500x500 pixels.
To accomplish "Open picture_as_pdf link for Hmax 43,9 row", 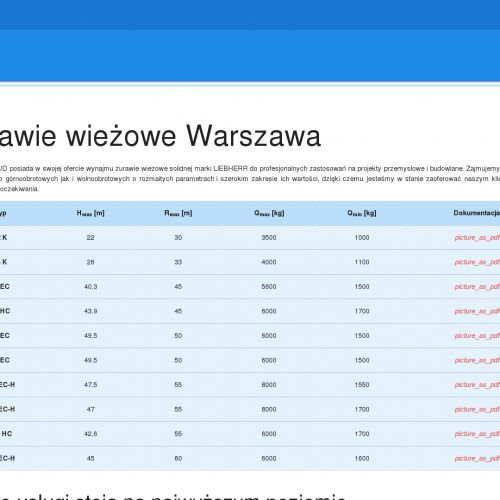I will tap(477, 311).
